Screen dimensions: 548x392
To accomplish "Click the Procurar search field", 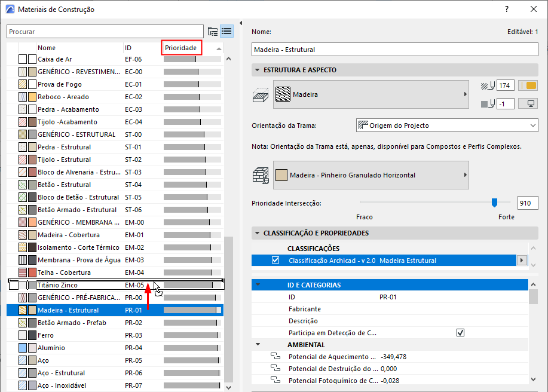I will [x=105, y=32].
